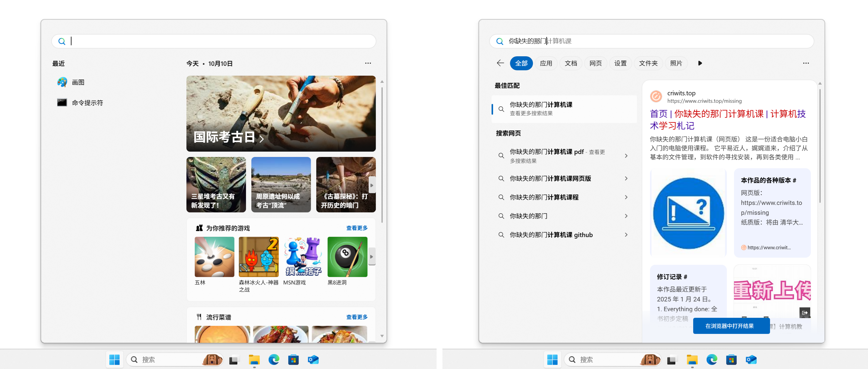
Task: Click the 黑8进洞 game thumbnail
Action: pos(347,257)
